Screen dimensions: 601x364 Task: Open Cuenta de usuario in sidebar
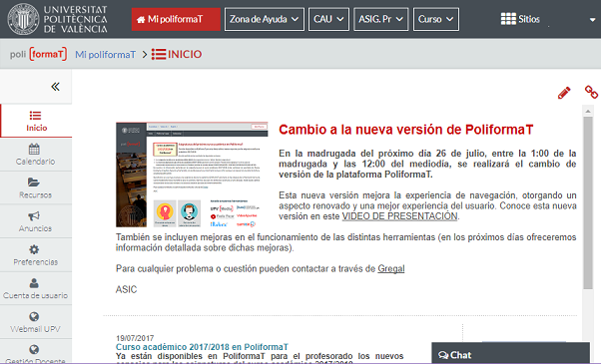coord(36,288)
